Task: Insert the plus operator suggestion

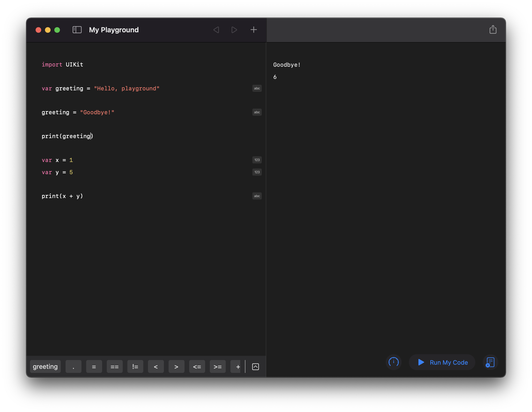Action: coord(236,366)
